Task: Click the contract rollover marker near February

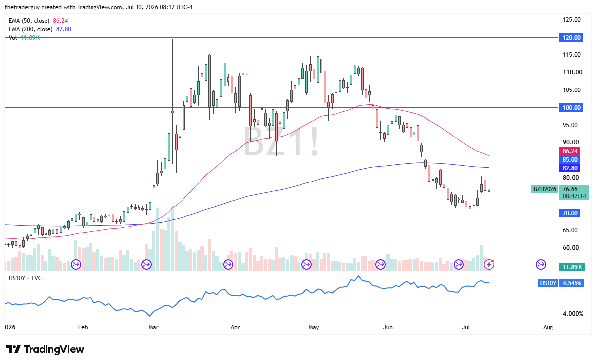Action: click(76, 265)
